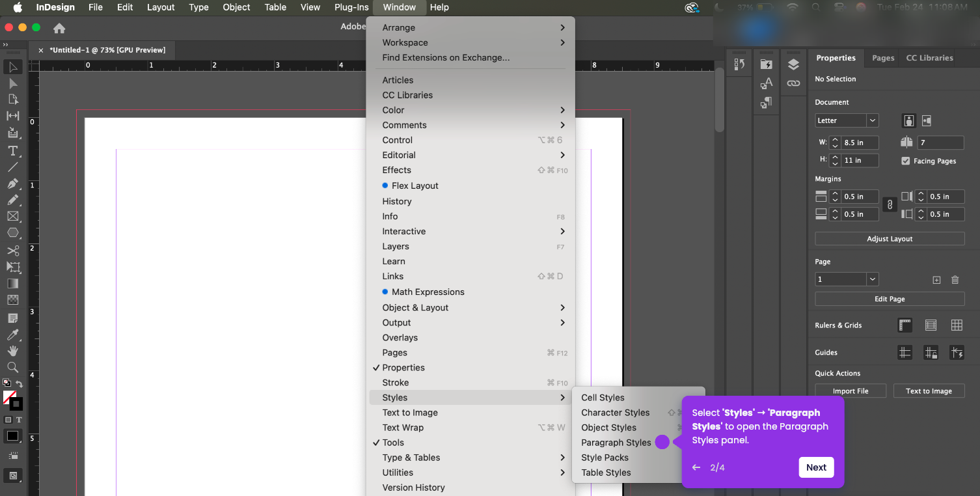This screenshot has width=980, height=496.
Task: Select the Selection tool arrow
Action: point(13,67)
